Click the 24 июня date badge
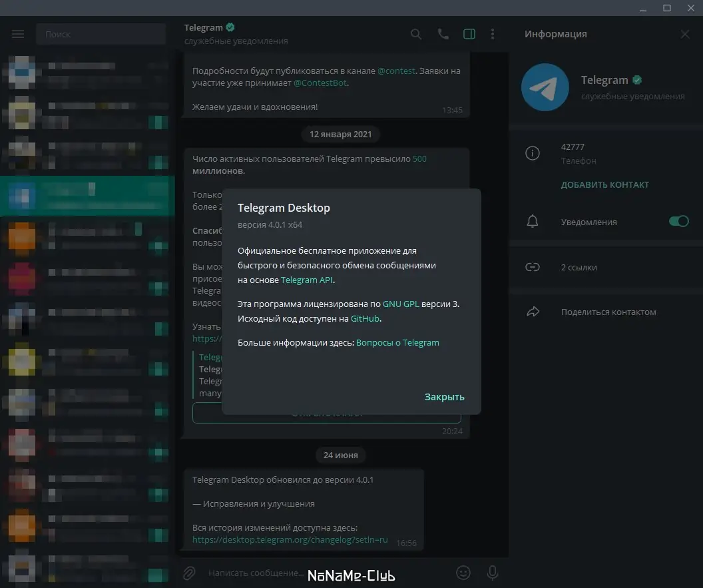 [340, 455]
